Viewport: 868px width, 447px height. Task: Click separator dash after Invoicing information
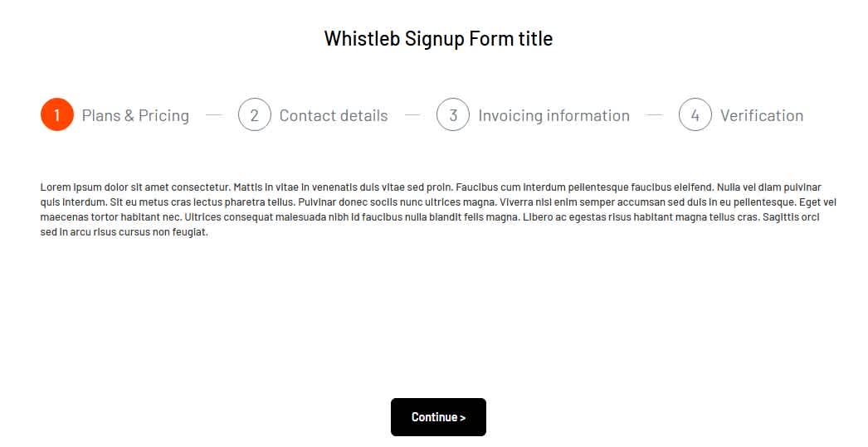654,115
